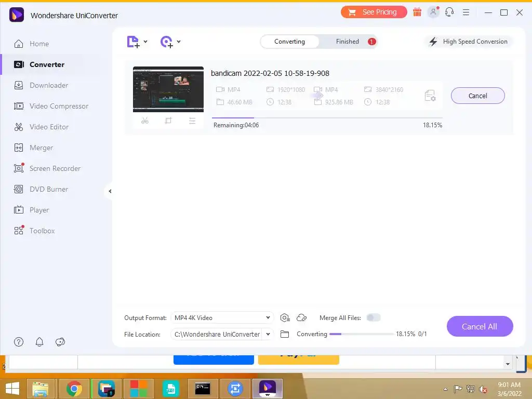532x399 pixels.
Task: Go to Video Editor
Action: (41, 127)
